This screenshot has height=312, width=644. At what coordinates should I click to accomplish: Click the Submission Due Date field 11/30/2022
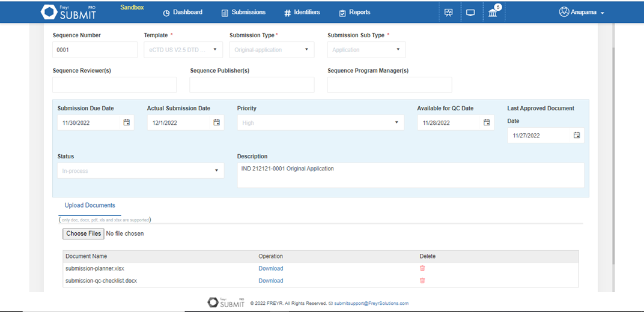coord(96,122)
